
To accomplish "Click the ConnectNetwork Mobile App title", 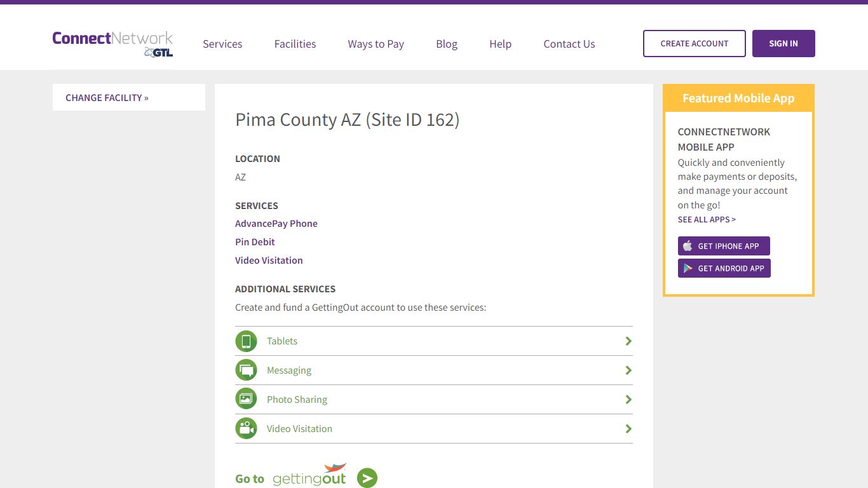I will click(x=724, y=139).
